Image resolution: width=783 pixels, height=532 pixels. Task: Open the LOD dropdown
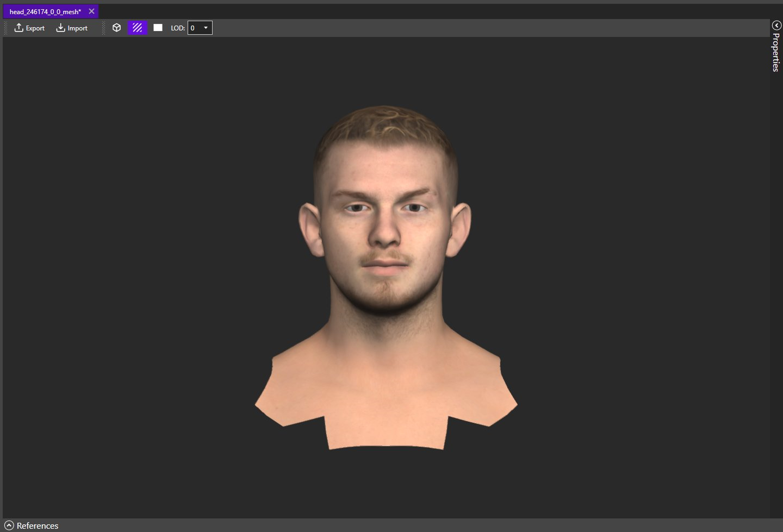(200, 28)
